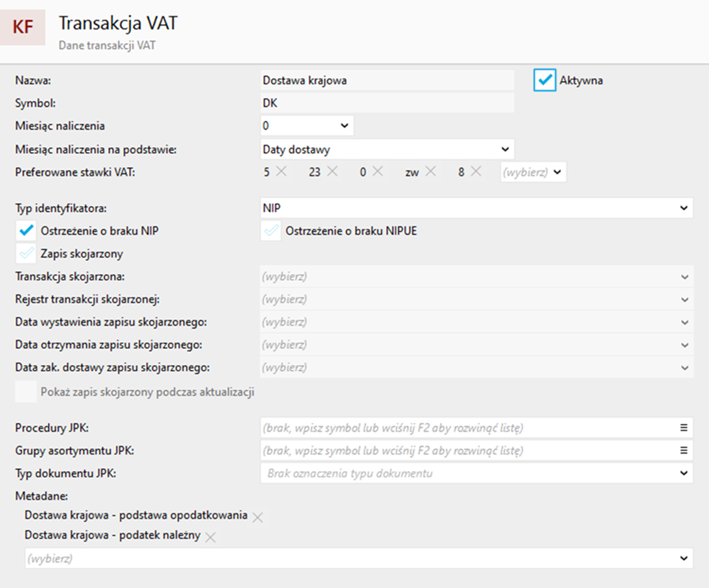
Task: Open the Metadane (wybierz) dropdown
Action: click(359, 558)
